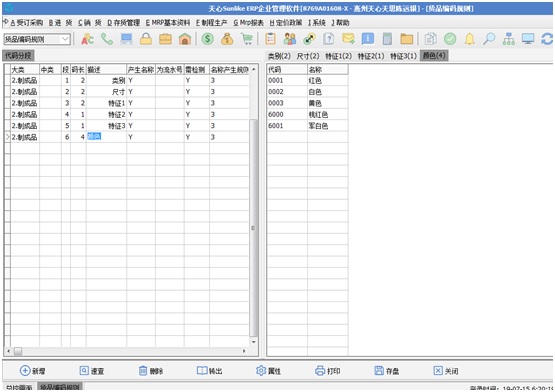
Task: Click the house warehouse toolbar icon
Action: (x=185, y=39)
